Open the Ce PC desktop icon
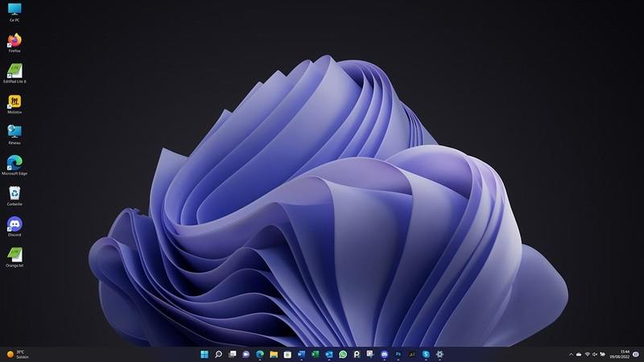This screenshot has height=362, width=644. pos(14,12)
